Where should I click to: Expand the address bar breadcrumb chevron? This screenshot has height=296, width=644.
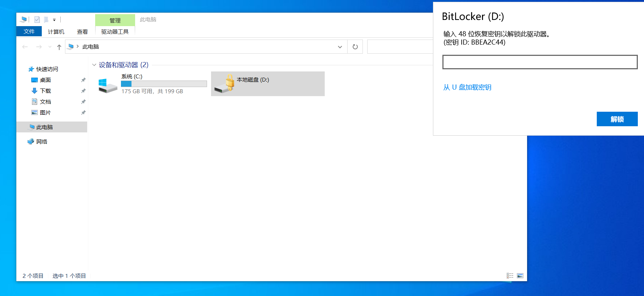[x=78, y=46]
